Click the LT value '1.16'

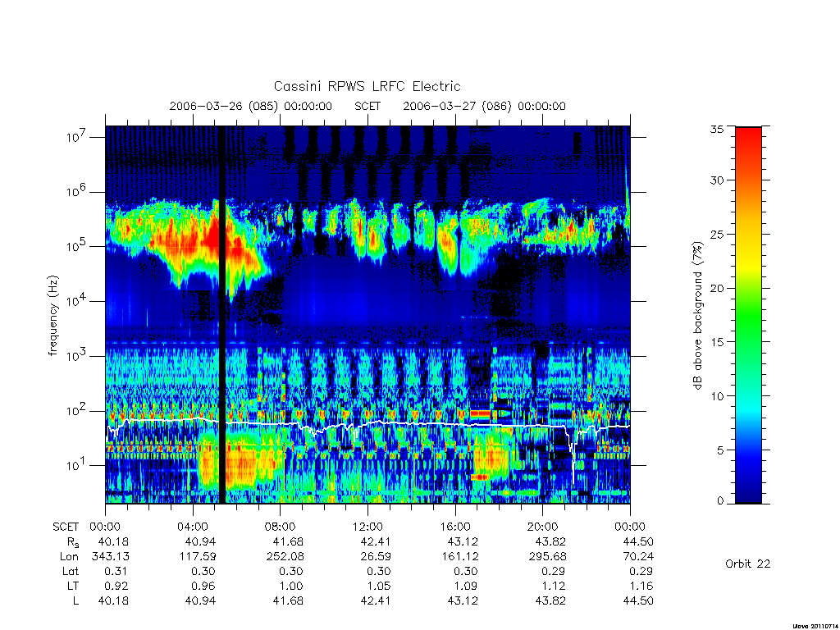tap(641, 586)
